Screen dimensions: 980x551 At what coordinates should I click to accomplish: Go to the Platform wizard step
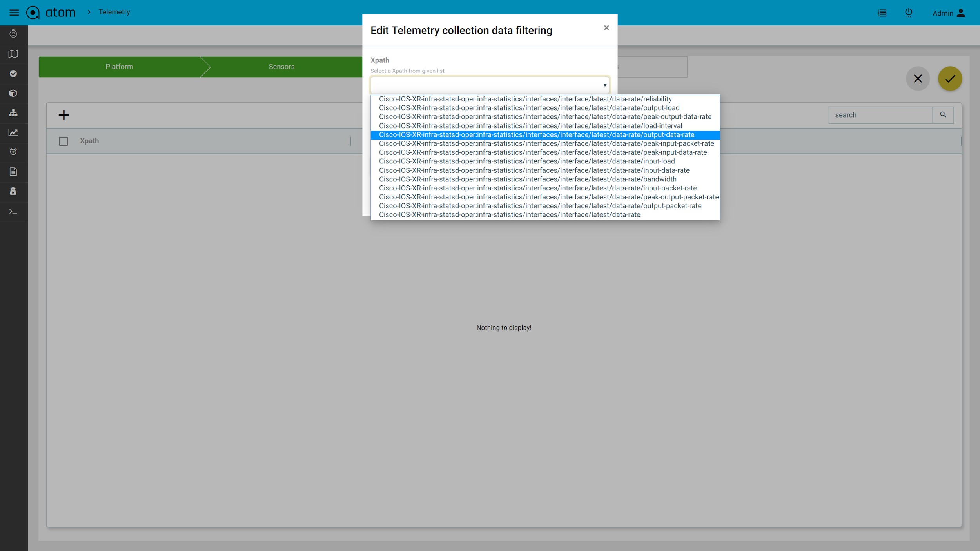click(x=119, y=67)
